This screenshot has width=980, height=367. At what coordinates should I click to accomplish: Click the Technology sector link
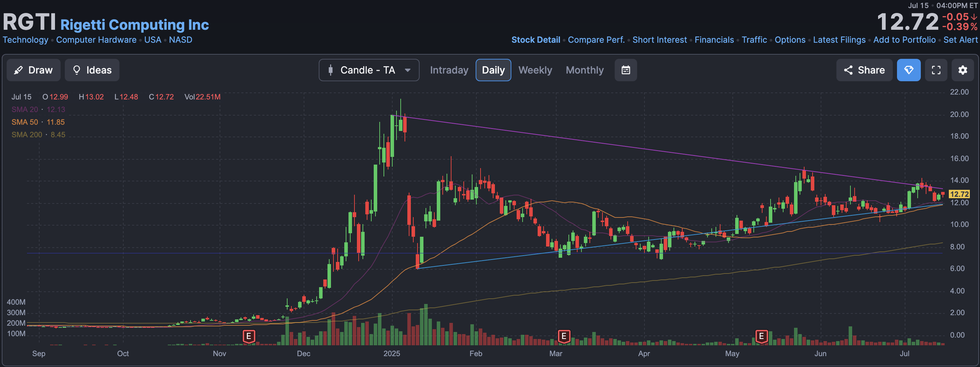(26, 40)
